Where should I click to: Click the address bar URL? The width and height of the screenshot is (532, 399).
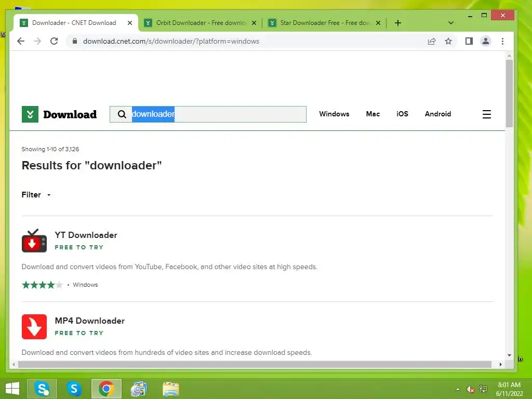point(171,42)
